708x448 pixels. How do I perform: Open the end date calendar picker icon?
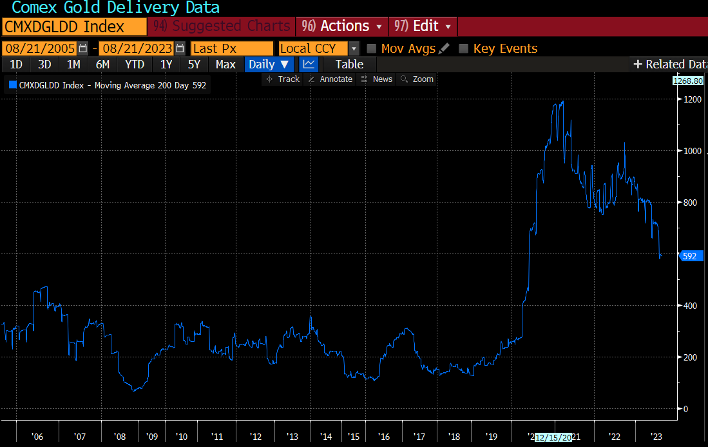point(179,48)
